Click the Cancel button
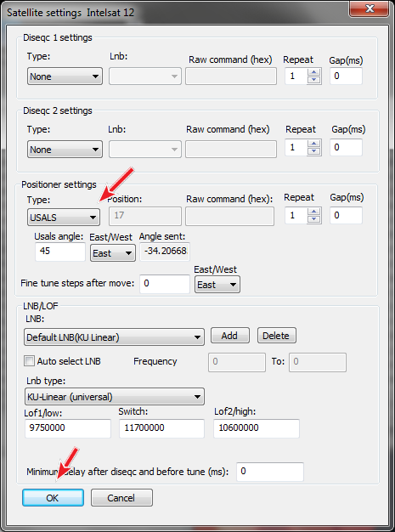395x532 pixels. coord(121,498)
